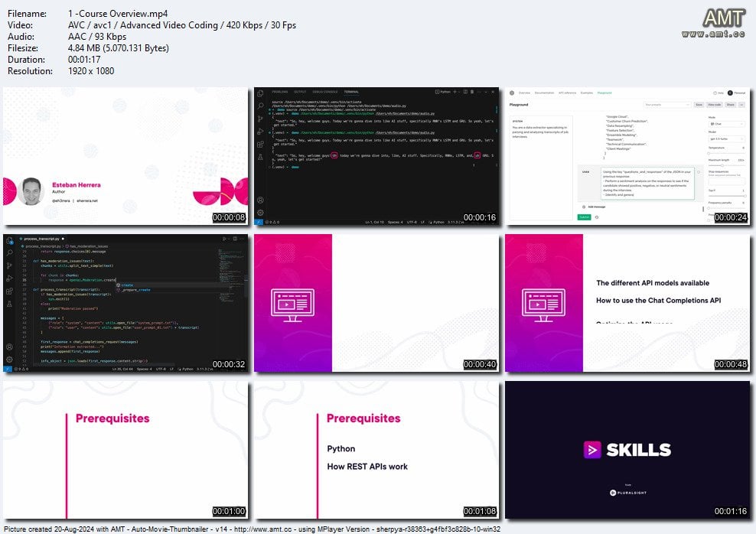Image resolution: width=756 pixels, height=534 pixels.
Task: Click Manage gear icon in 00:00:16 thumbnail
Action: click(x=260, y=213)
